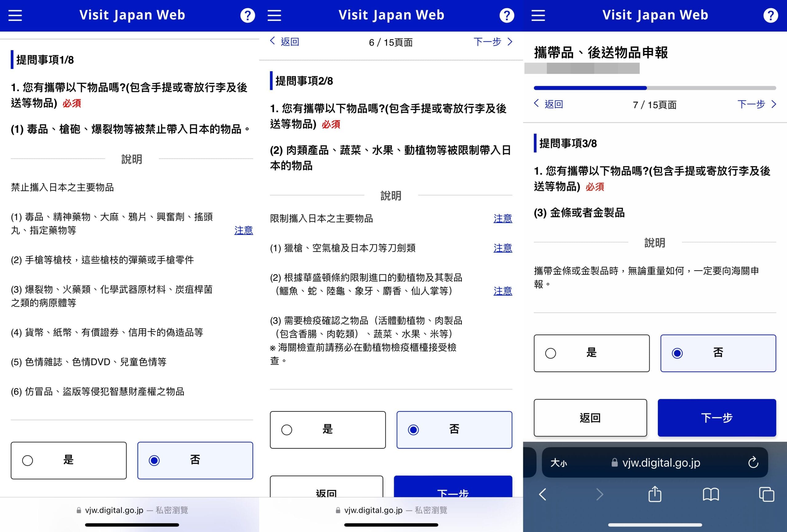This screenshot has width=787, height=532.
Task: Open Safari tabs overview icon
Action: (x=766, y=494)
